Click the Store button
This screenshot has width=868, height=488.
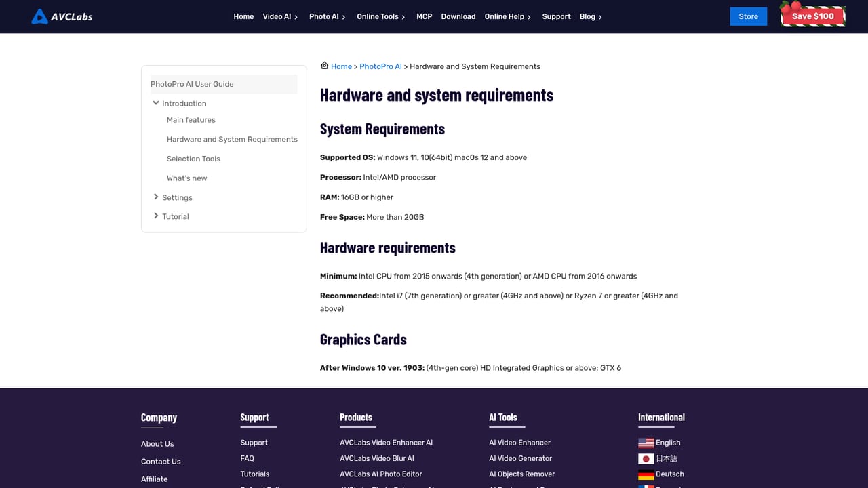pos(748,16)
